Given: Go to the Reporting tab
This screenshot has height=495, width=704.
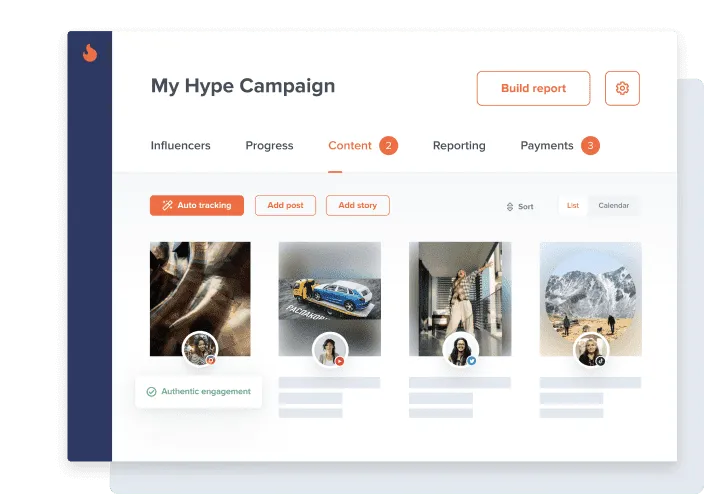Looking at the screenshot, I should (459, 146).
